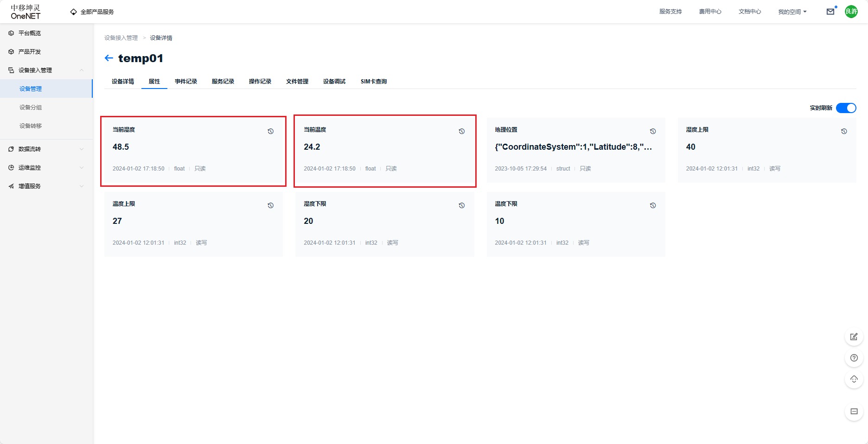Select the 属性 tab
Viewport: 868px width, 444px height.
[x=154, y=82]
